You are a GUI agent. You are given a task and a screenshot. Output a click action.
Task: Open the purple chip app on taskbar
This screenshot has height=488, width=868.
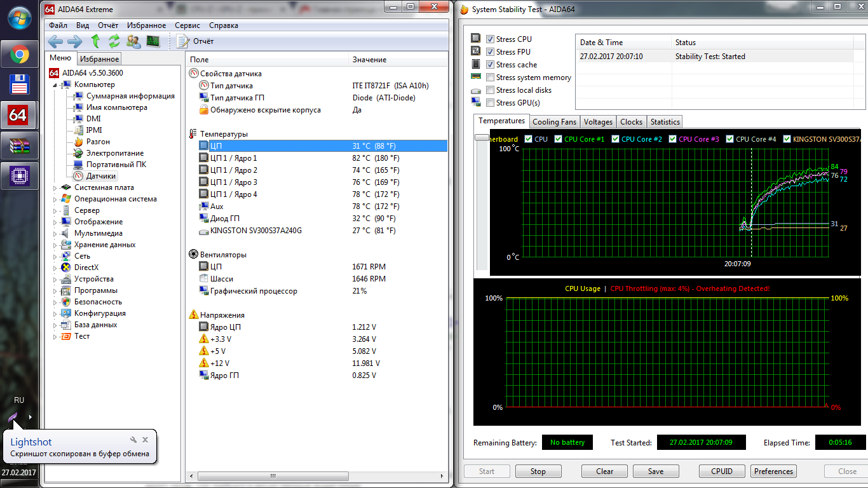tap(20, 176)
